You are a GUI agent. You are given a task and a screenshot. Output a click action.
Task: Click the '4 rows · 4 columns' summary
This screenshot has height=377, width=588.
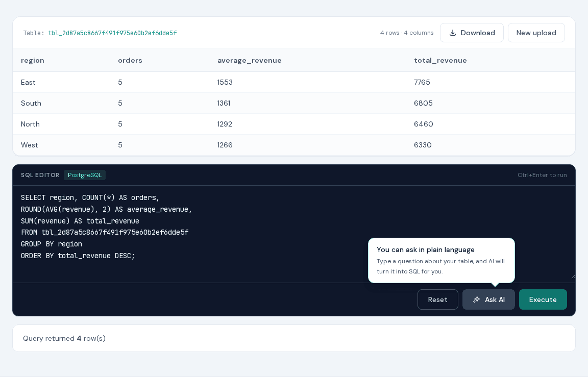coord(407,33)
